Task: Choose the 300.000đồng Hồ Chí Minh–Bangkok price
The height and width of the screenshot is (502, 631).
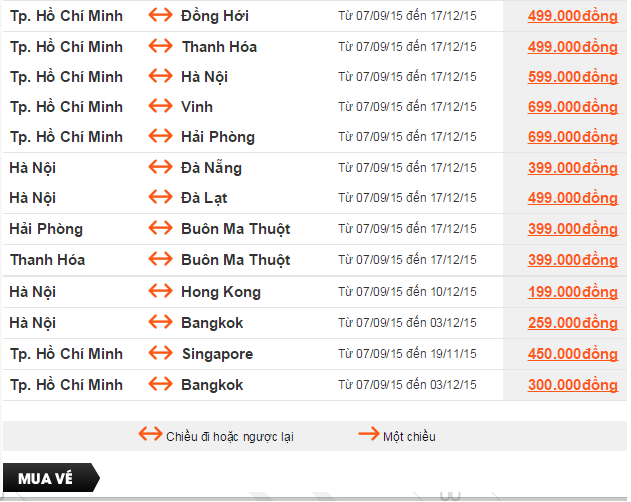Action: (x=573, y=384)
